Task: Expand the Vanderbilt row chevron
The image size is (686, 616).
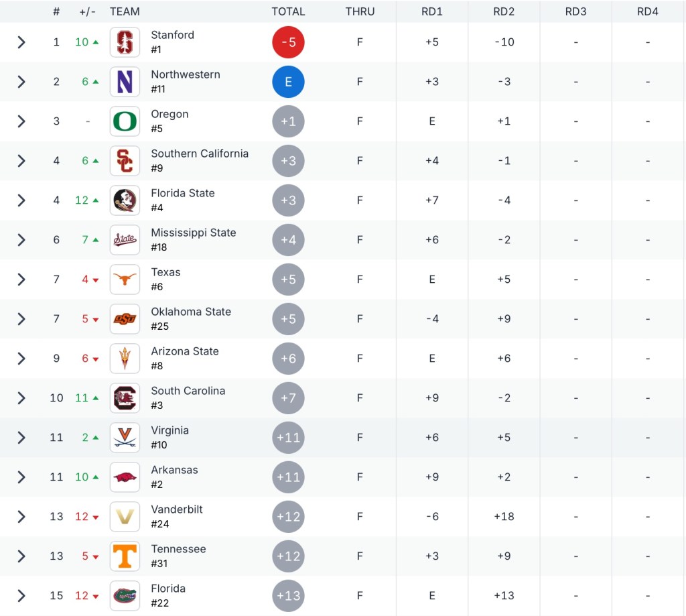Action: [x=21, y=517]
